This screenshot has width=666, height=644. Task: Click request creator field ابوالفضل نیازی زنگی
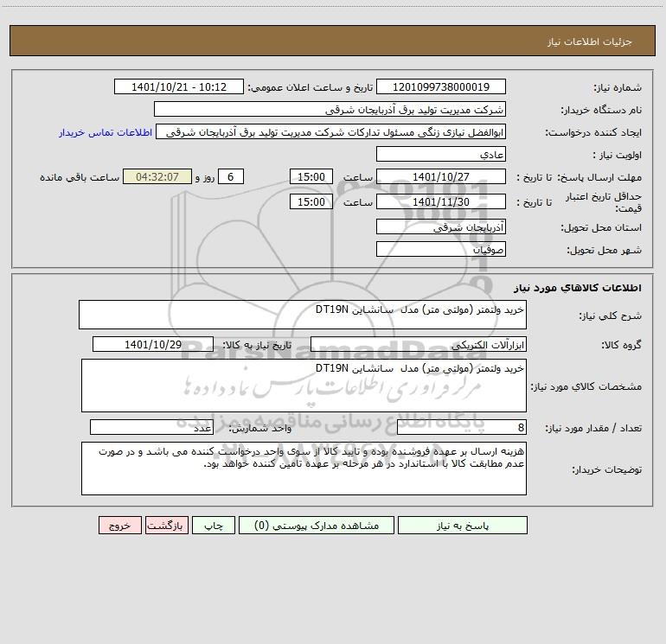pyautogui.click(x=331, y=131)
